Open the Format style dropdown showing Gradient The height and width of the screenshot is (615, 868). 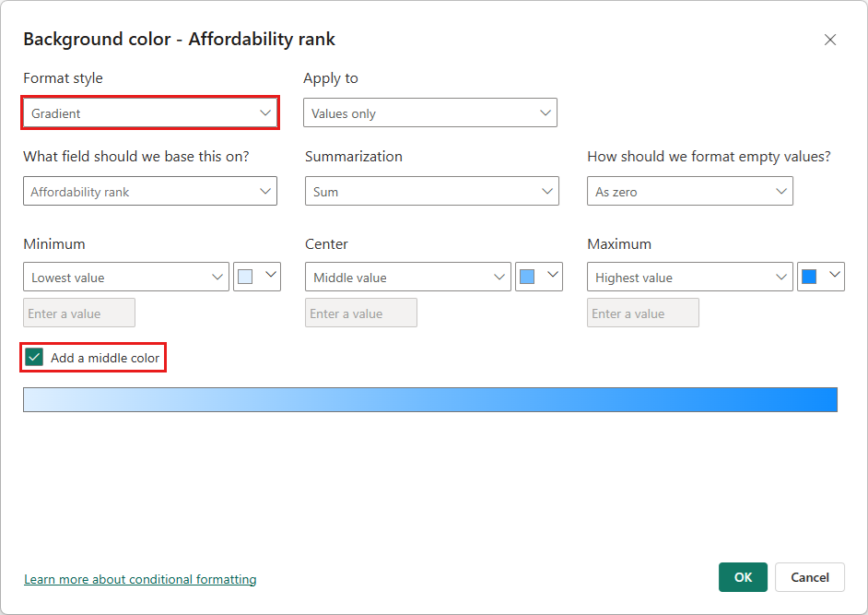(149, 112)
